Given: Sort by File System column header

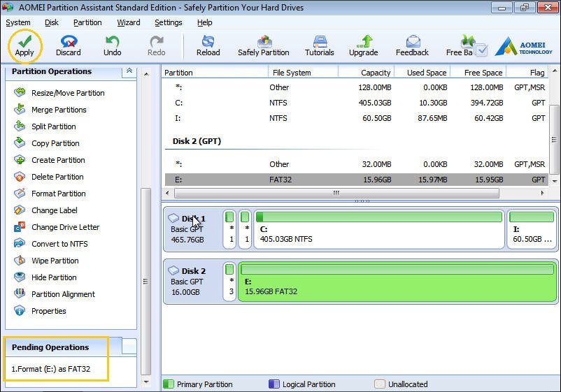Looking at the screenshot, I should point(304,73).
